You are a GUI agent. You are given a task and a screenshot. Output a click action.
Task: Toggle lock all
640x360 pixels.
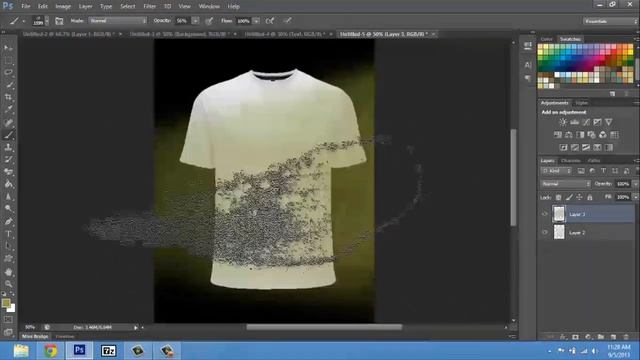(x=590, y=197)
